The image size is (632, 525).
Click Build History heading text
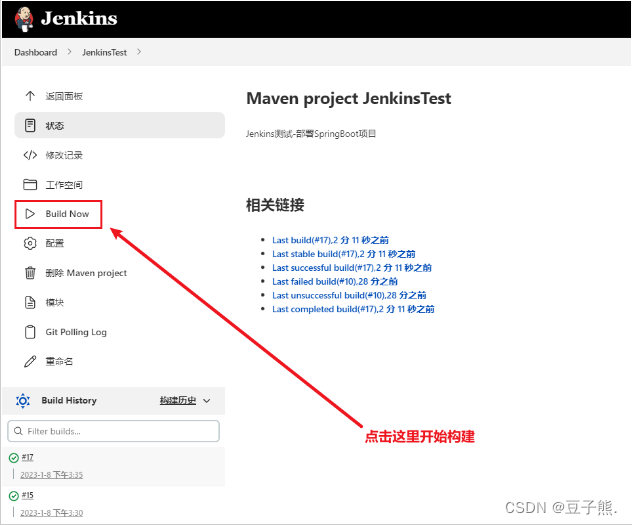click(69, 400)
